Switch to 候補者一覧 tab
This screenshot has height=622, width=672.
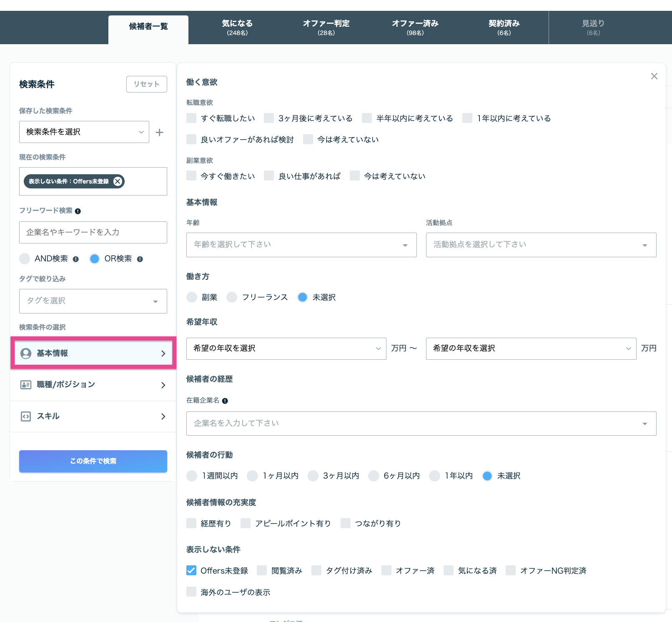[x=148, y=29]
